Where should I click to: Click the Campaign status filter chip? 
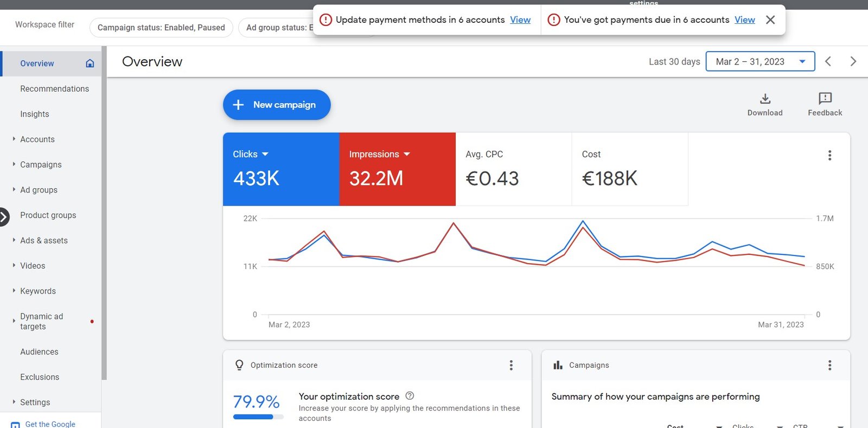pyautogui.click(x=161, y=28)
